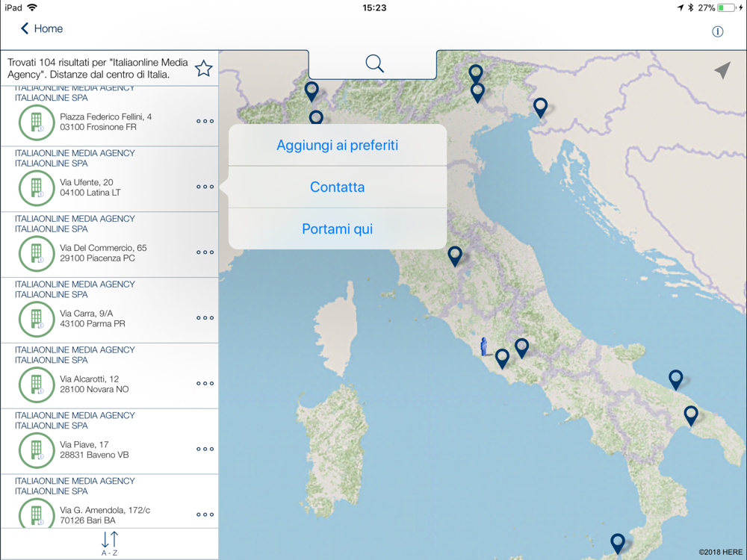Tap the battery percentage in the status bar

[x=707, y=8]
